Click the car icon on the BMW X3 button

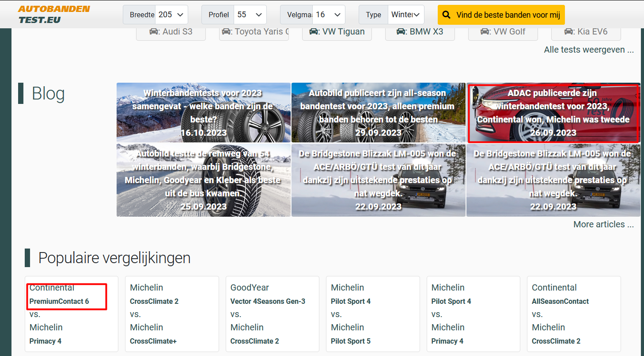(x=401, y=32)
